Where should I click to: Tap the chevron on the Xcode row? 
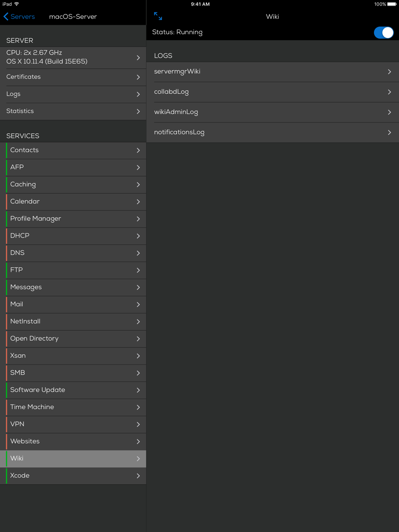138,476
